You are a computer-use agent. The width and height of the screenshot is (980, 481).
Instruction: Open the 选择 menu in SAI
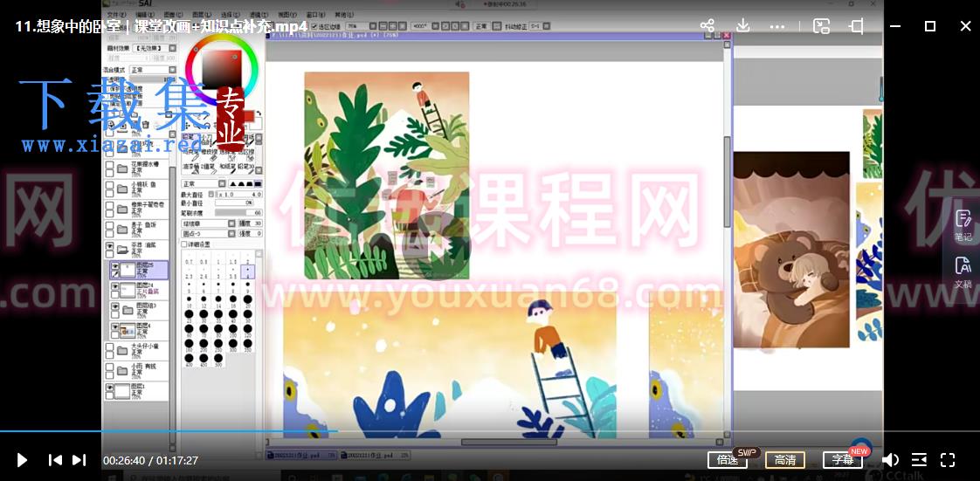231,14
